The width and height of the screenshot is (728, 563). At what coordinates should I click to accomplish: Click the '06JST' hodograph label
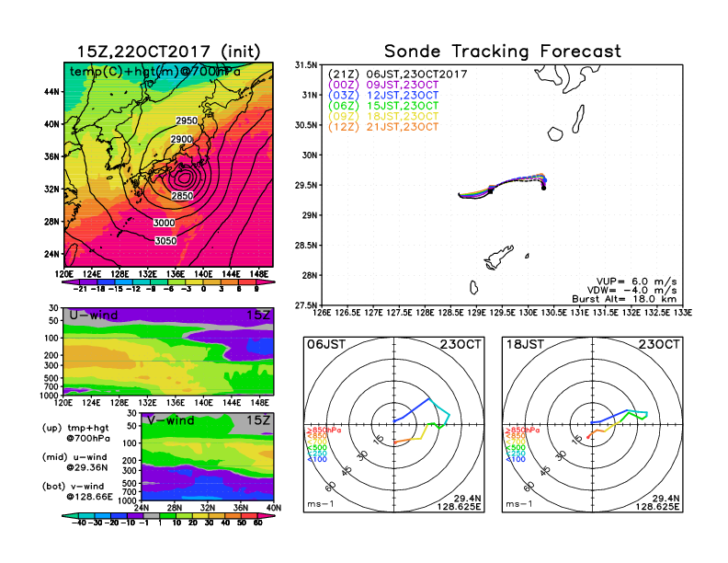326,344
